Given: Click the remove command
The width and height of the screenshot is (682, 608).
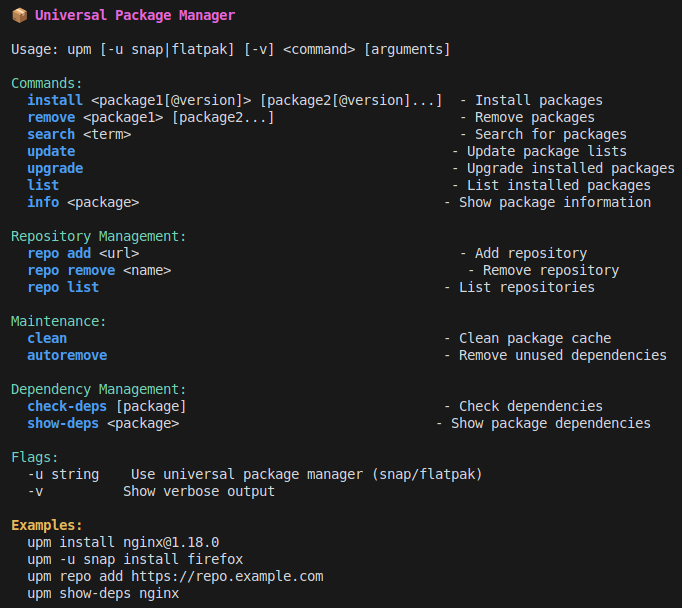Looking at the screenshot, I should tap(51, 117).
